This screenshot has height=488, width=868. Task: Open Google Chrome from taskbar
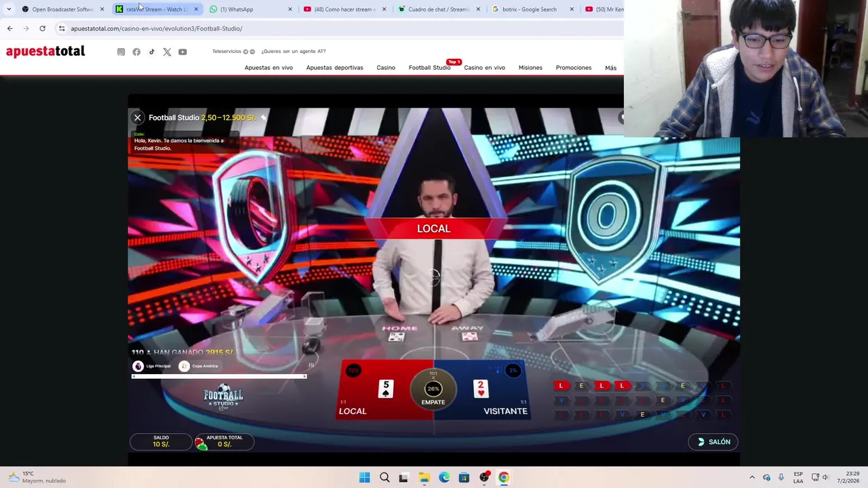click(x=504, y=477)
